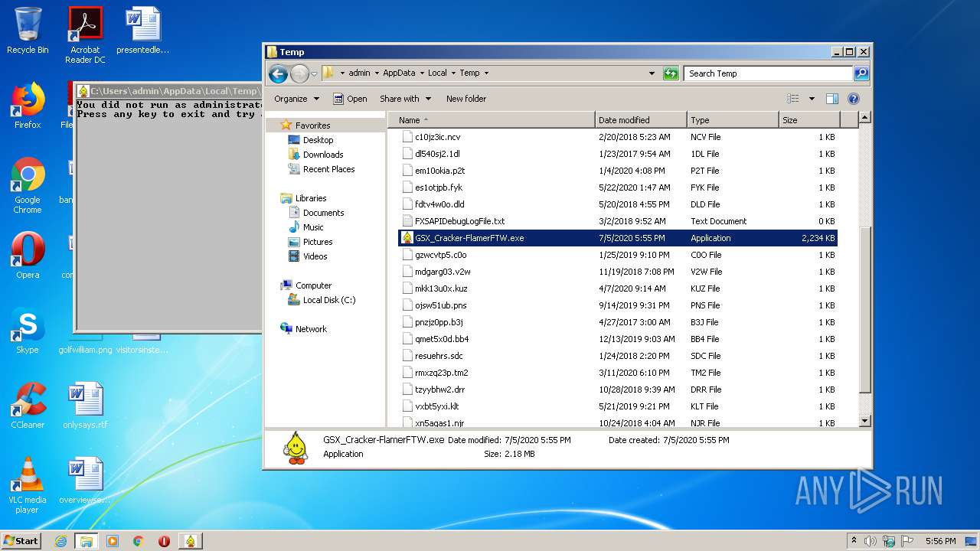The height and width of the screenshot is (551, 980).
Task: Select Skype desktop shortcut
Action: (28, 331)
